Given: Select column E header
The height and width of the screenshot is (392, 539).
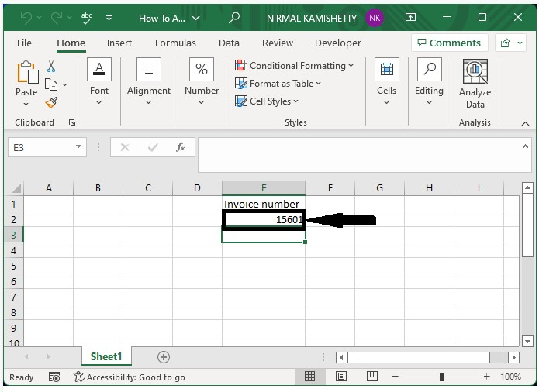Looking at the screenshot, I should pos(264,188).
